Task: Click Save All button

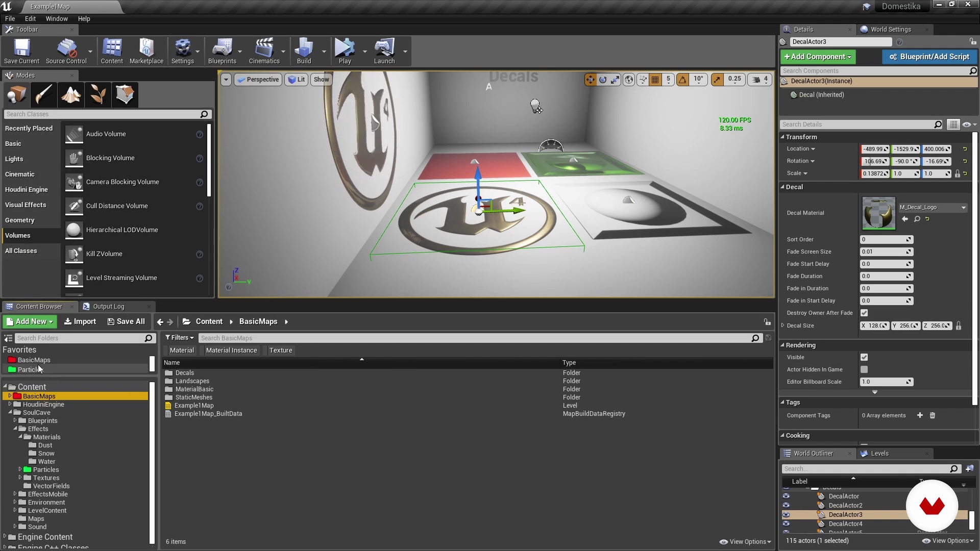Action: click(x=126, y=321)
